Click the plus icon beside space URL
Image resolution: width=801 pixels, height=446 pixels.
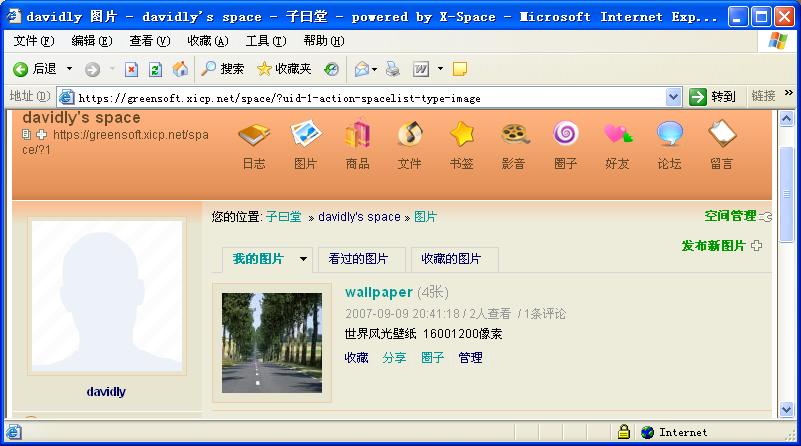tap(42, 135)
